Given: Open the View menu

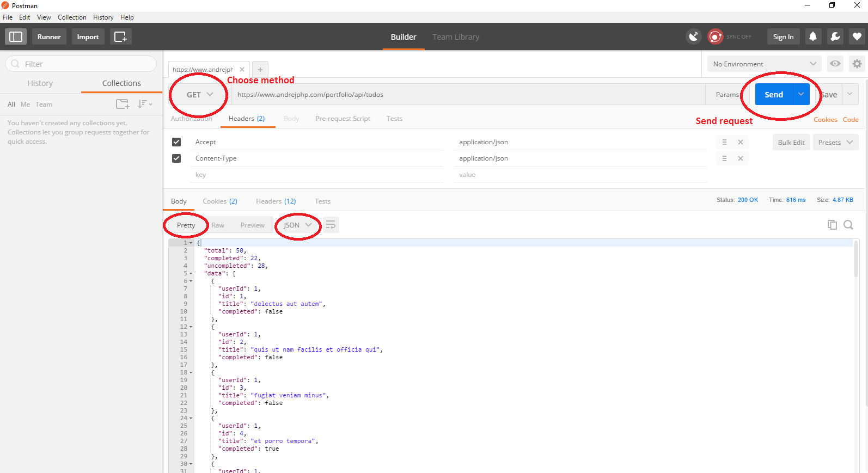Looking at the screenshot, I should pos(44,17).
